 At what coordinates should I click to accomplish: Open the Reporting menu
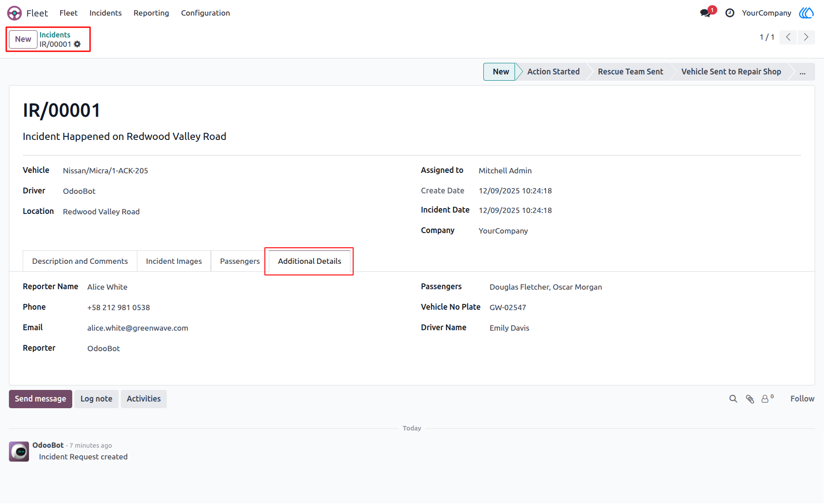coord(151,13)
